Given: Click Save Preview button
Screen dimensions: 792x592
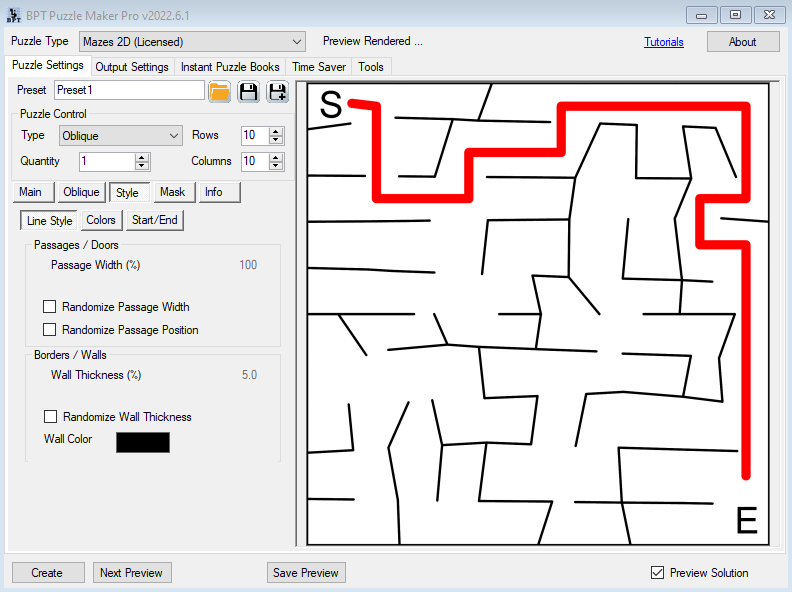Looking at the screenshot, I should pos(306,573).
